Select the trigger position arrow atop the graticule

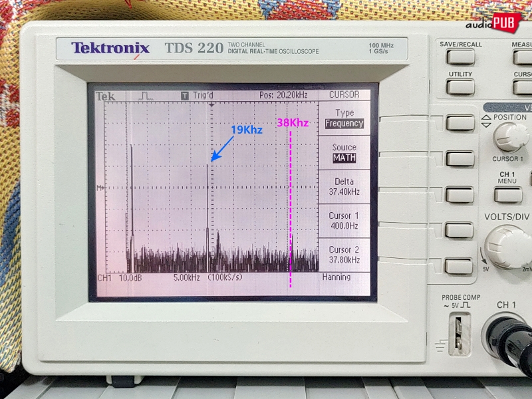tap(211, 105)
